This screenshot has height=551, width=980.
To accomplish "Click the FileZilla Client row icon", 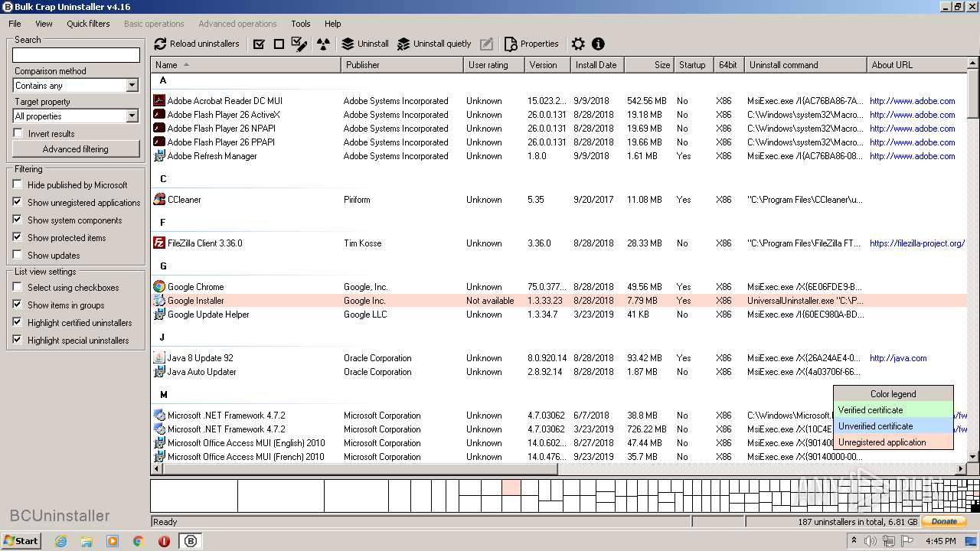I will coord(159,243).
